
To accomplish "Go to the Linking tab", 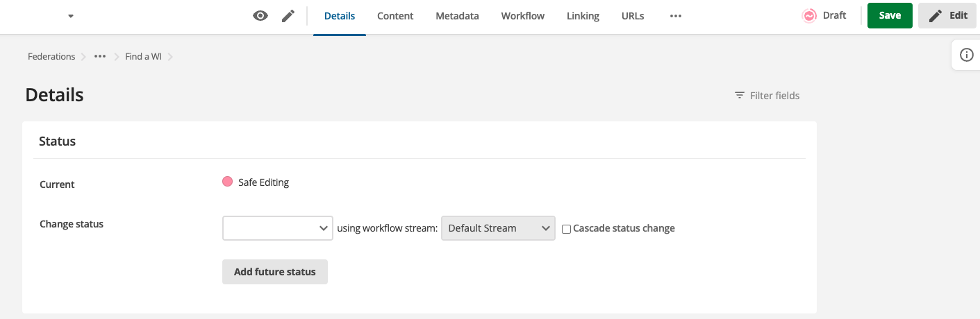I will pos(583,16).
